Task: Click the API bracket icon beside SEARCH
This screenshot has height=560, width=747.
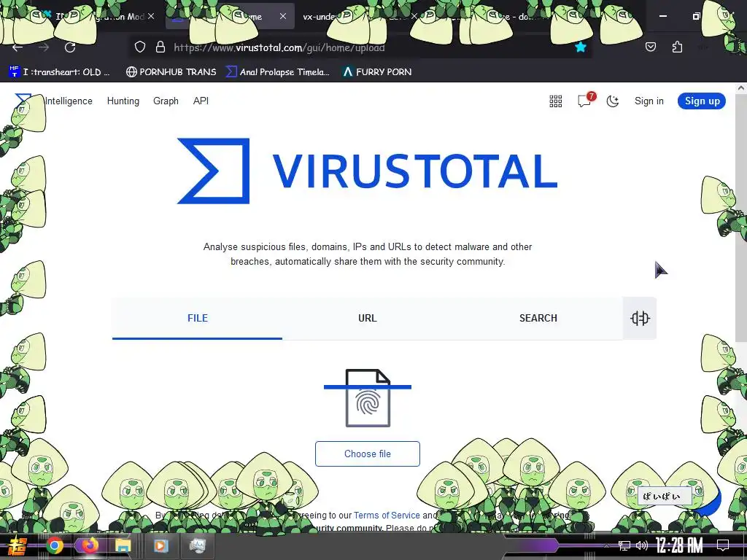Action: point(640,318)
